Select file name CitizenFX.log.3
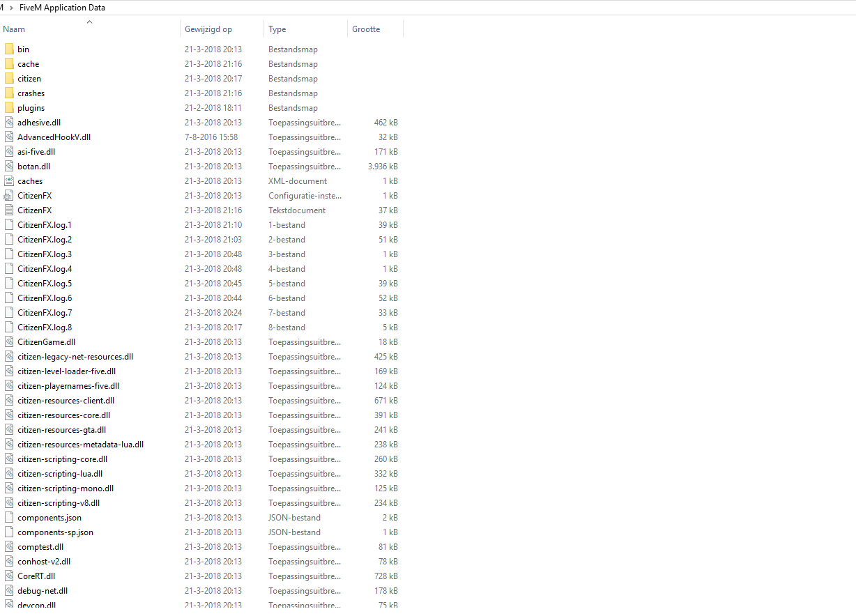856x616 pixels. (x=45, y=254)
